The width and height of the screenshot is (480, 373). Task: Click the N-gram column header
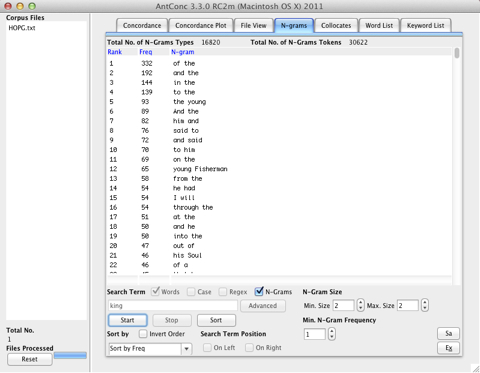point(183,52)
